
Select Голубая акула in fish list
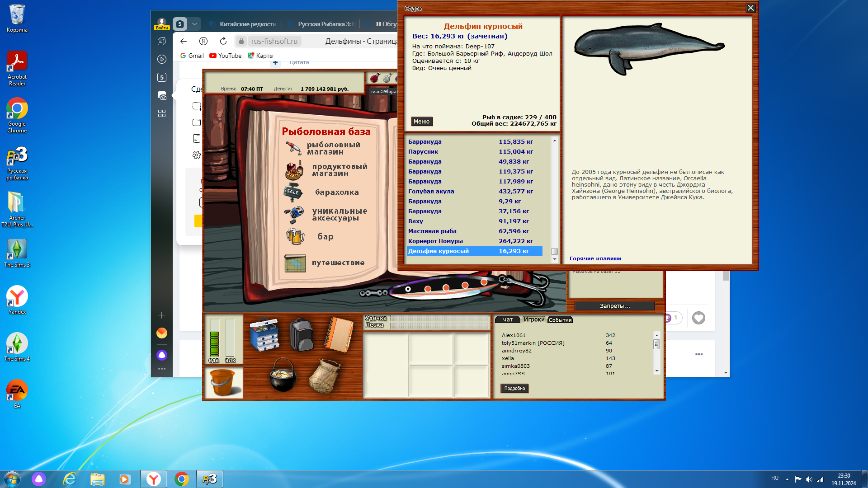[431, 192]
